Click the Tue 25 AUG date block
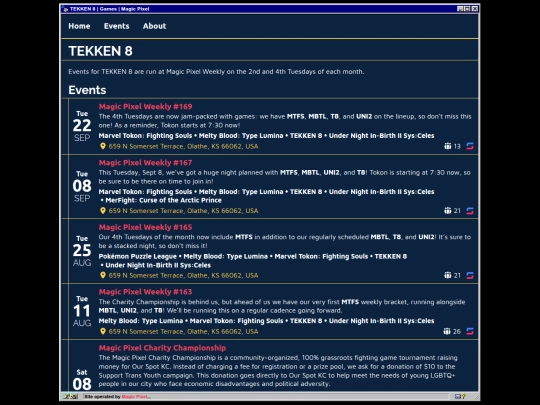540x405 pixels. (82, 251)
